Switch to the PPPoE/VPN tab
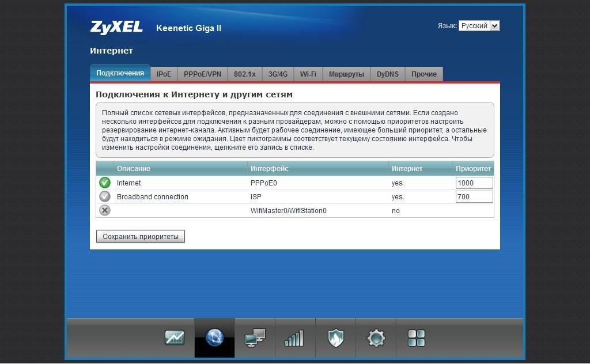This screenshot has width=590, height=364. pyautogui.click(x=202, y=74)
